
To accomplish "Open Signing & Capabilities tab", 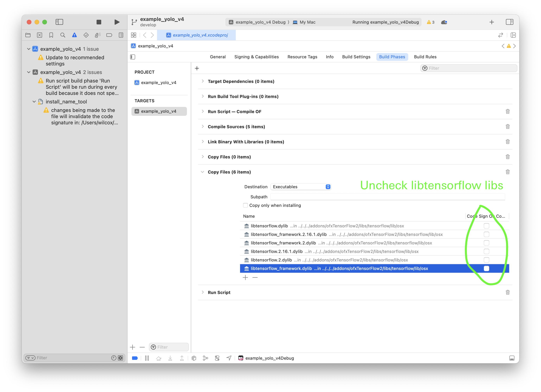I will pyautogui.click(x=256, y=57).
